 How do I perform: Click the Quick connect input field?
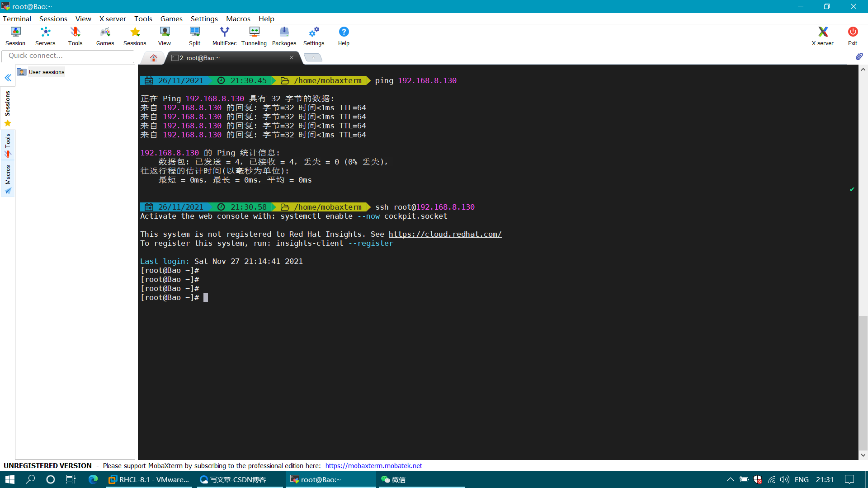68,56
